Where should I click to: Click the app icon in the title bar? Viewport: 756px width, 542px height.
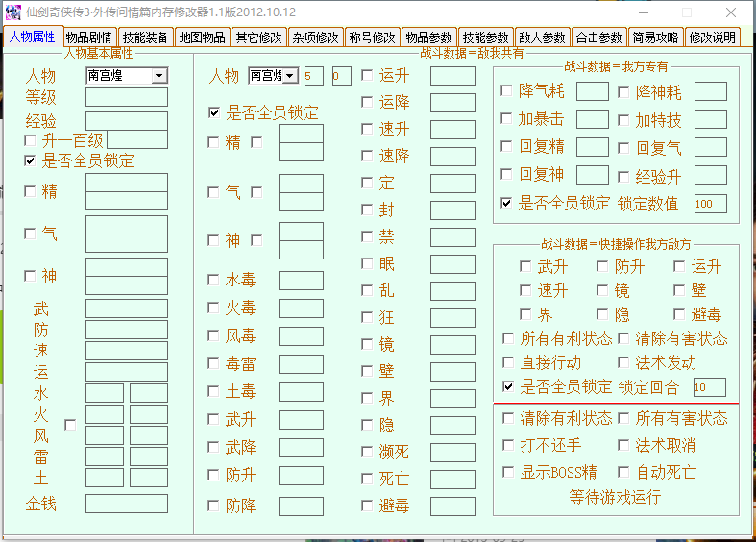[13, 12]
